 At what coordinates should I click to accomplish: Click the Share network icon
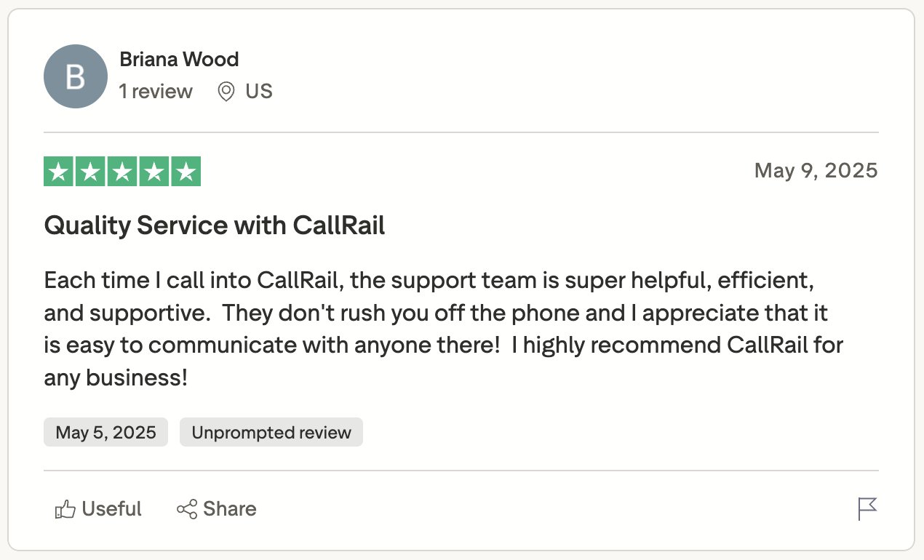click(x=187, y=508)
